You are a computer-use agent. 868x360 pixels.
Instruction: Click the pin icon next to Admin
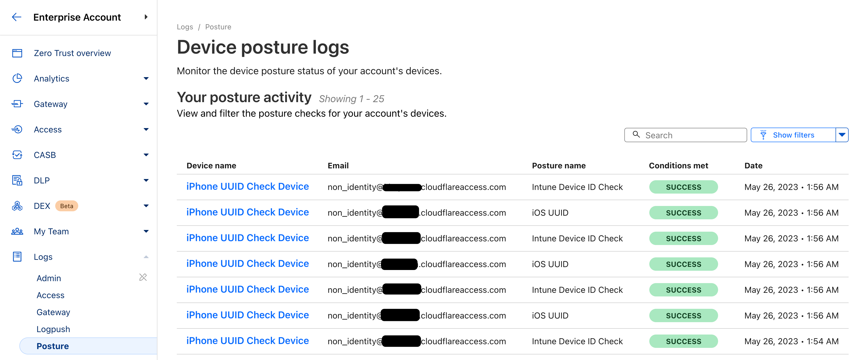tap(143, 277)
